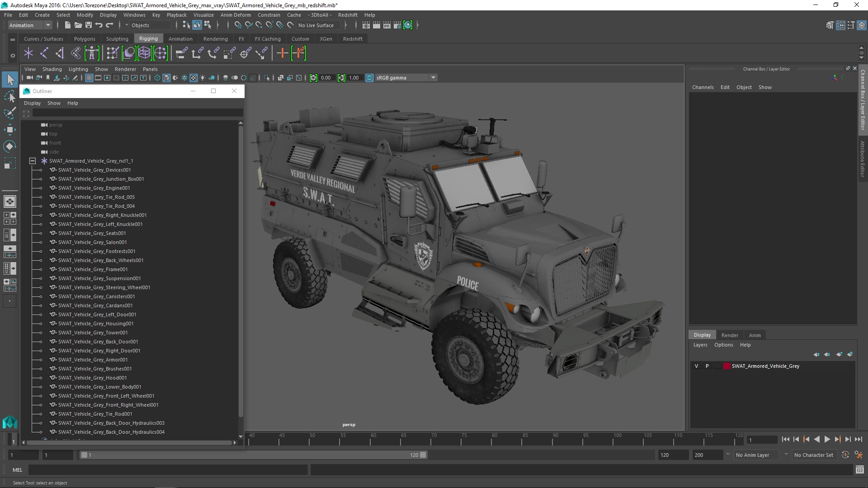Viewport: 868px width, 488px height.
Task: Open the Modify menu
Action: 85,15
